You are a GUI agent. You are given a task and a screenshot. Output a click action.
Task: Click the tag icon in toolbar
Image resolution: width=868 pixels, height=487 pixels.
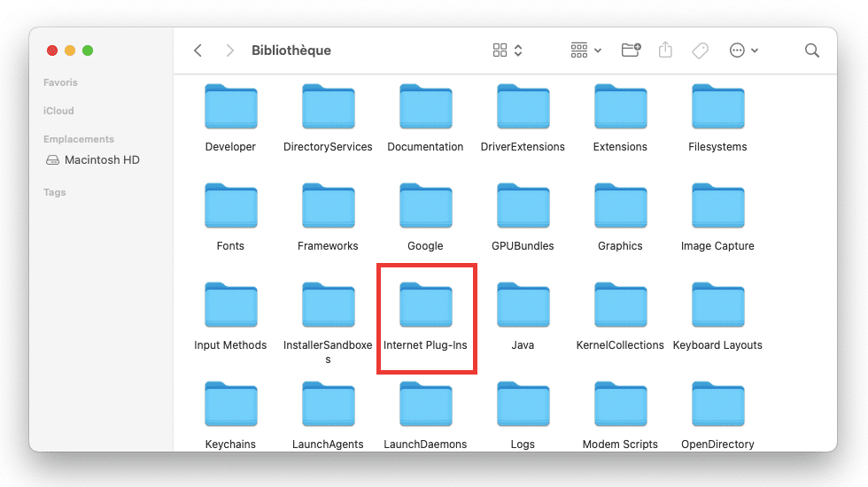700,50
